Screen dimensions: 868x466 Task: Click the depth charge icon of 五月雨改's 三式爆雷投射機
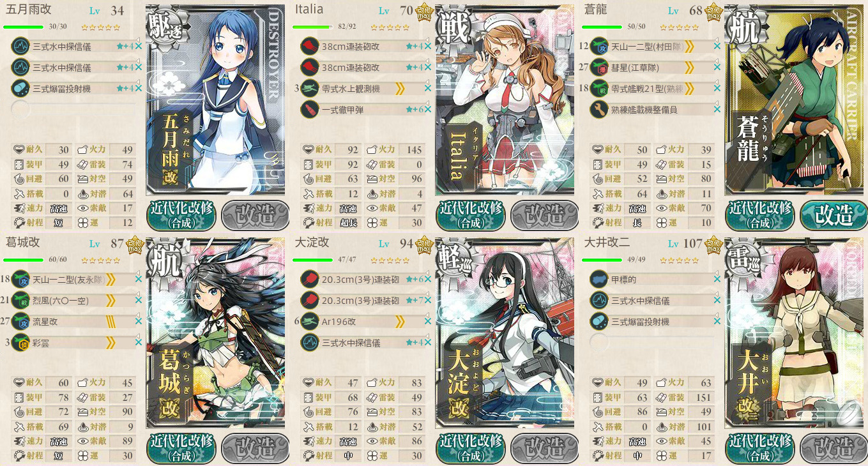click(x=20, y=88)
